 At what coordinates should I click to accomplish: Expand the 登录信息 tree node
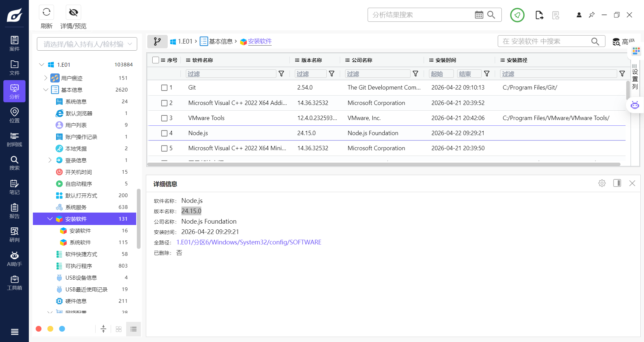50,160
